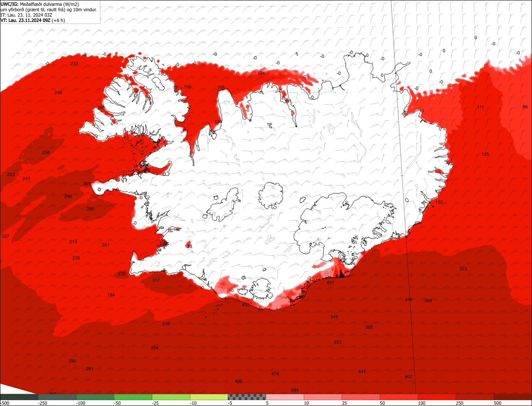Click the map value 353
The width and height of the screenshot is (532, 406).
pyautogui.click(x=337, y=342)
